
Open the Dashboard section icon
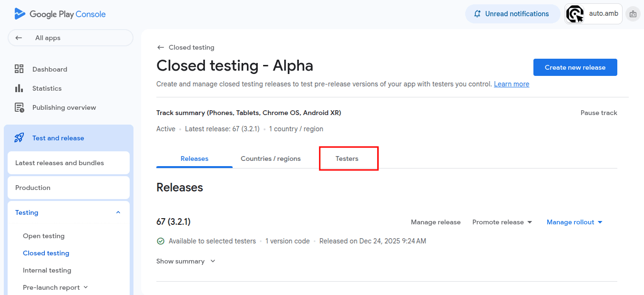[x=19, y=69]
